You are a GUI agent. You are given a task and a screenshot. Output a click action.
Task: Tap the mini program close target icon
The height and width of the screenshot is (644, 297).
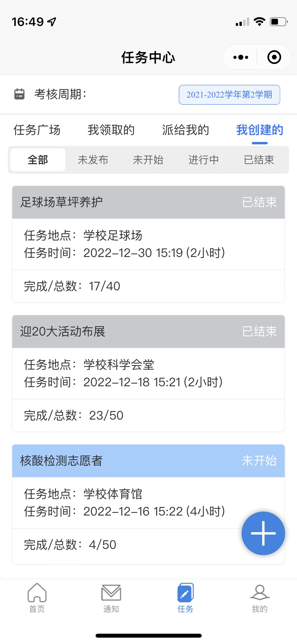coord(274,57)
